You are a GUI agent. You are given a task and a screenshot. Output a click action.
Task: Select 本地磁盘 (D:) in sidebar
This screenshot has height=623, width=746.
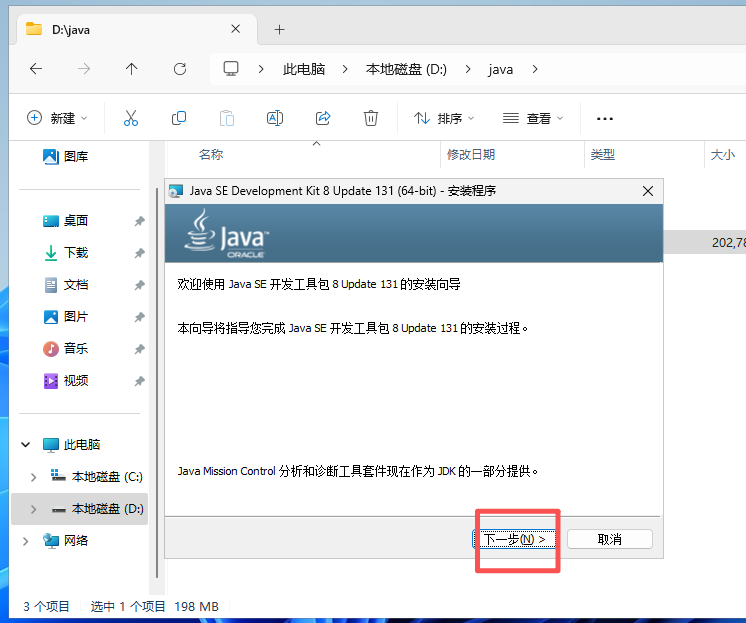click(98, 508)
